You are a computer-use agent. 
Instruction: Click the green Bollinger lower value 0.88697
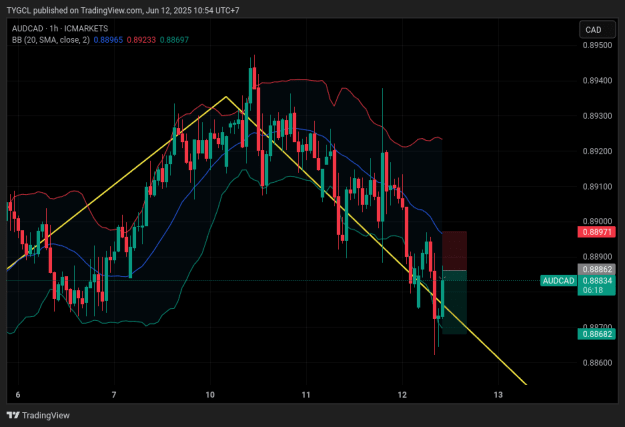click(174, 40)
